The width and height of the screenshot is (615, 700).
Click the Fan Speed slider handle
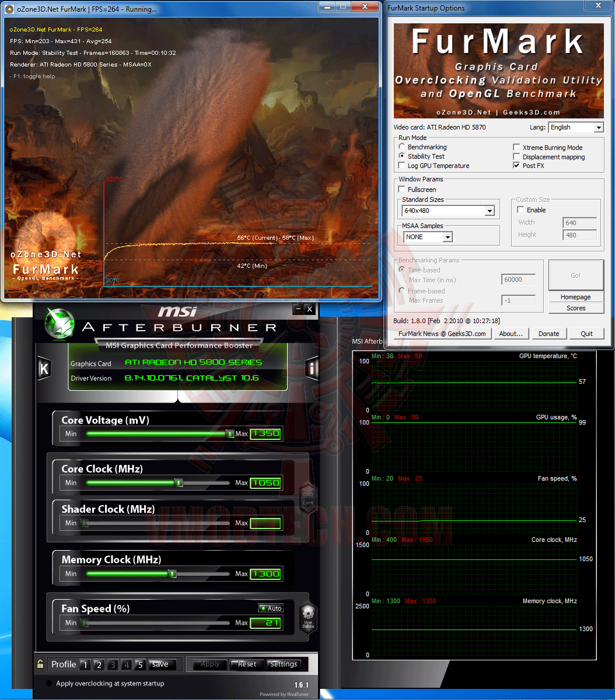click(84, 622)
